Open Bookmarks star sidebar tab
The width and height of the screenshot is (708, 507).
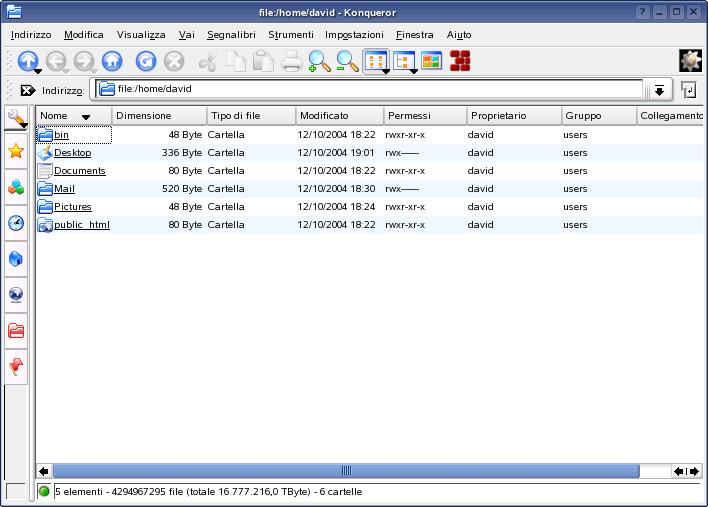coord(16,151)
